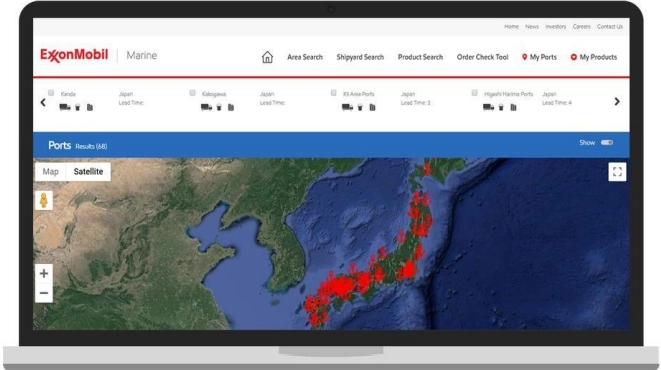Click 'Lead Time: 3' text
Viewport: 661px width, 370px height.
click(415, 103)
